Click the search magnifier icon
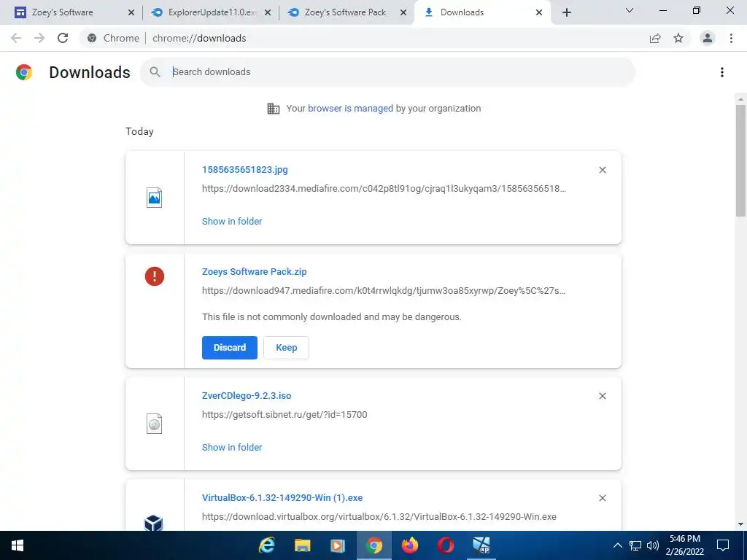747x560 pixels. 155,72
